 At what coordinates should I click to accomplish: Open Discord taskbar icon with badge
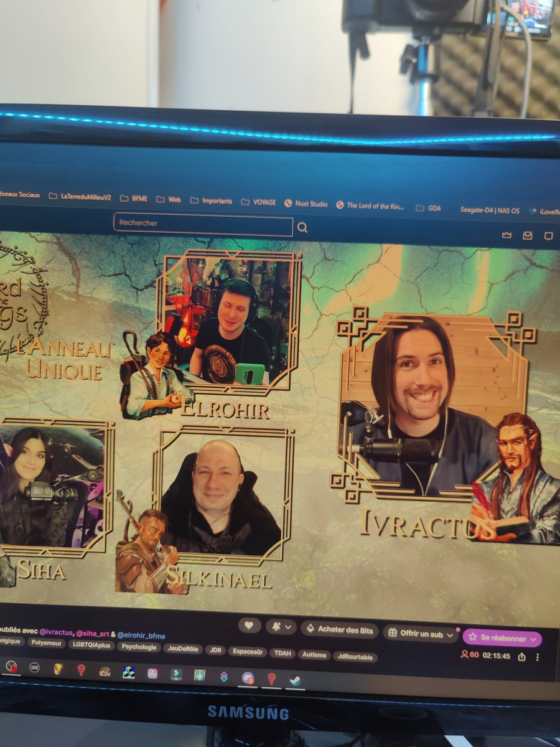(x=248, y=677)
